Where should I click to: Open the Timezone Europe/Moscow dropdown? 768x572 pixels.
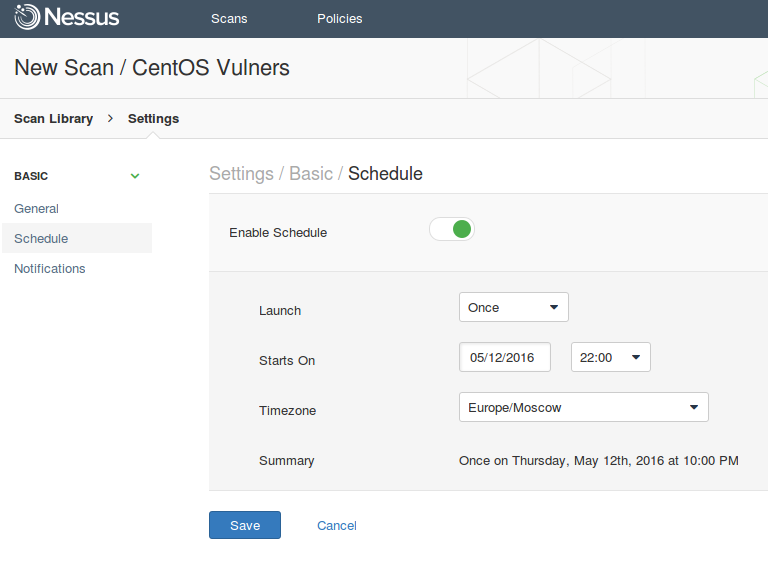(583, 407)
